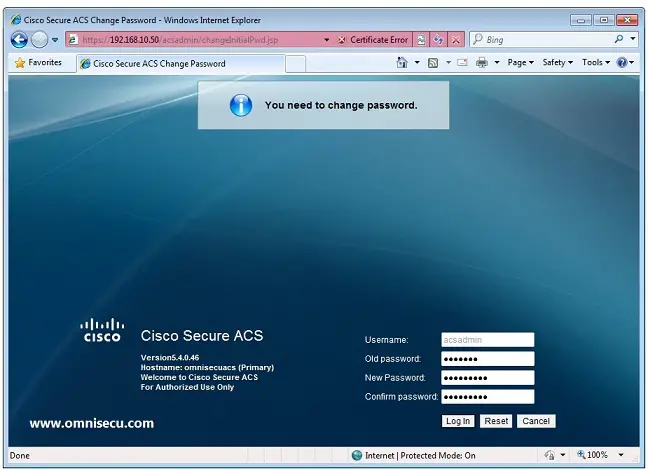Click Internet | Protected Mode: On status
Screen dimensions: 648x469
(x=420, y=455)
